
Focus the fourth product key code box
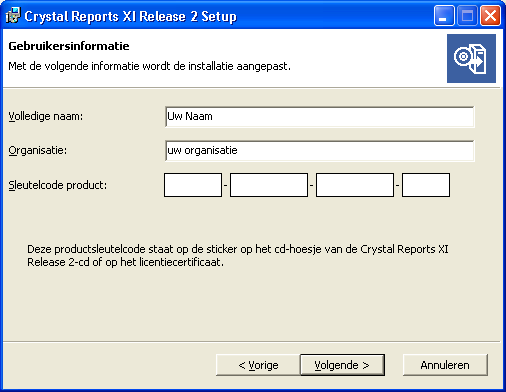tap(426, 185)
